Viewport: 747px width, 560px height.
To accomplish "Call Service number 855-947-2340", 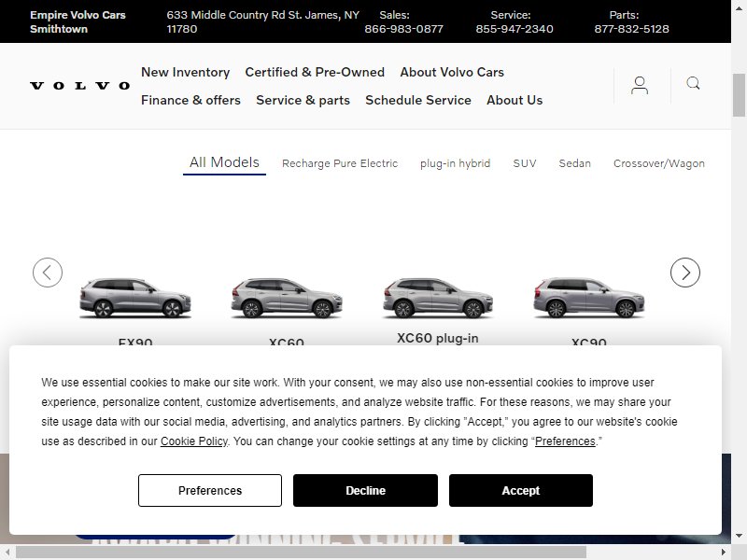I will (514, 29).
